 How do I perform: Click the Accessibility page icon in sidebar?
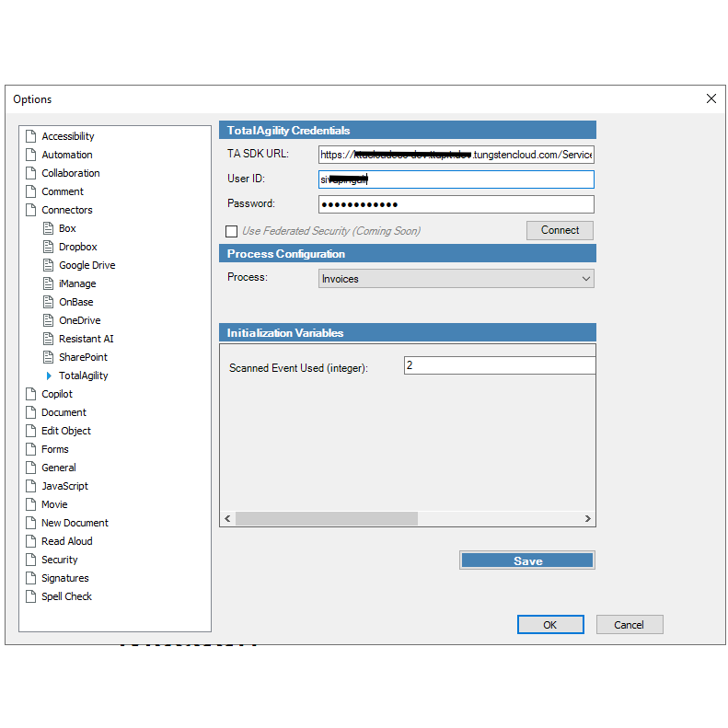click(x=31, y=136)
